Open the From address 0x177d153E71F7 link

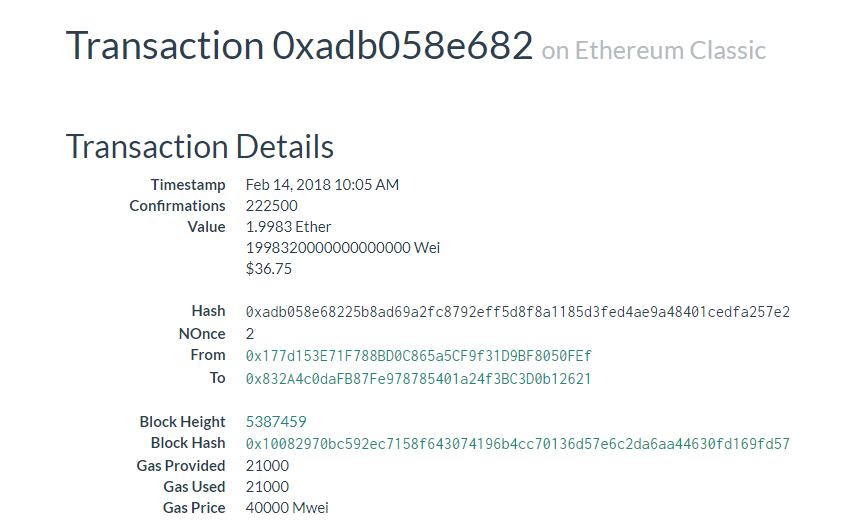(418, 356)
